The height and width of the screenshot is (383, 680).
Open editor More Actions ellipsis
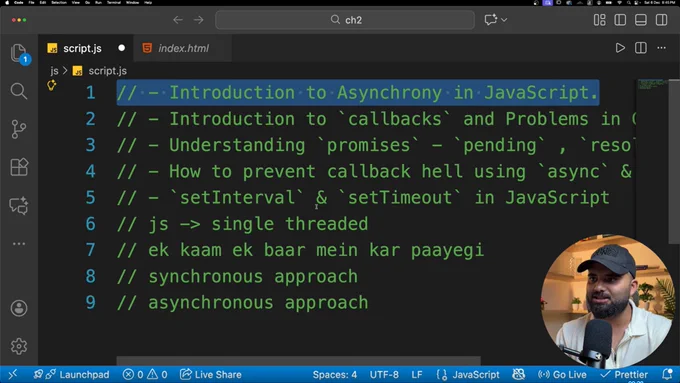[x=661, y=48]
